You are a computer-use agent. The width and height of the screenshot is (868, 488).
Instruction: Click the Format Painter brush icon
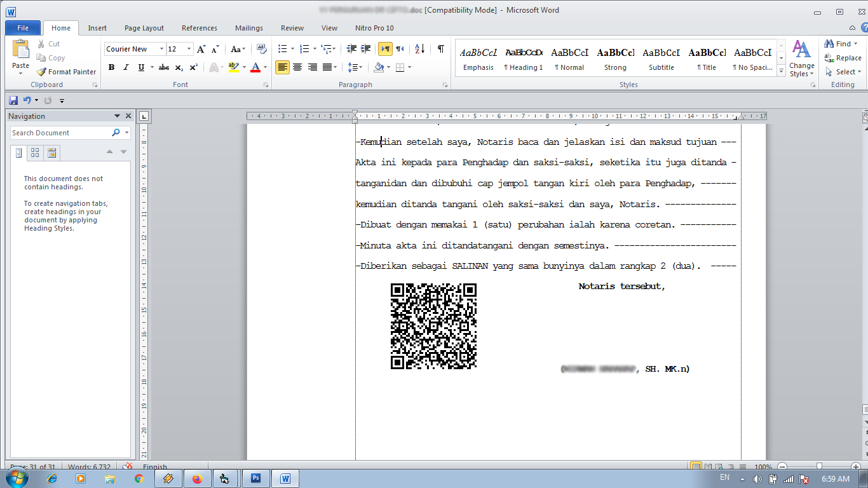[x=41, y=72]
